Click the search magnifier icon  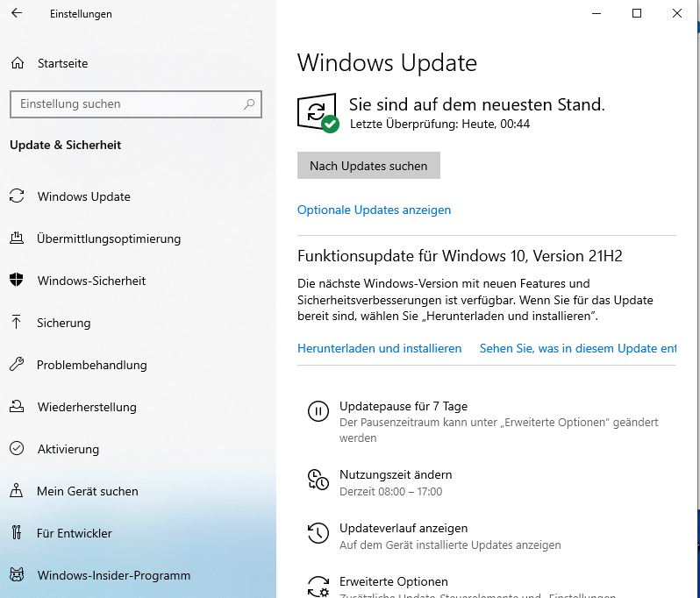[249, 104]
